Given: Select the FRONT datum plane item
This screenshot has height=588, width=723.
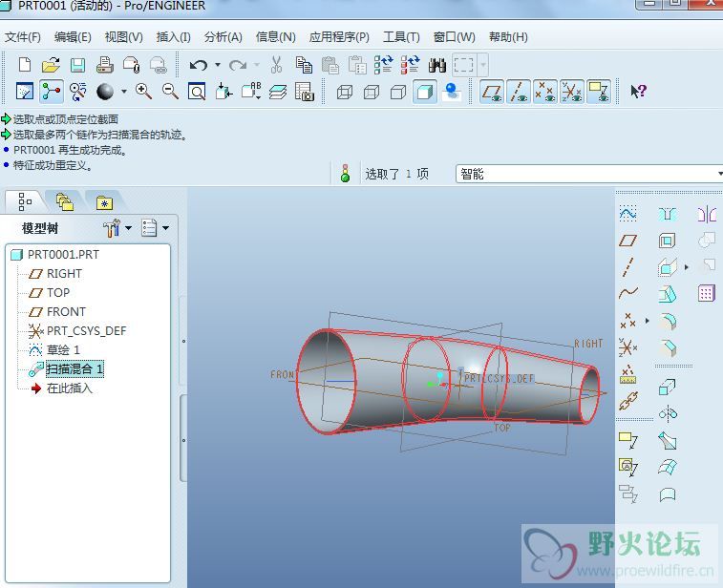Looking at the screenshot, I should [x=66, y=312].
